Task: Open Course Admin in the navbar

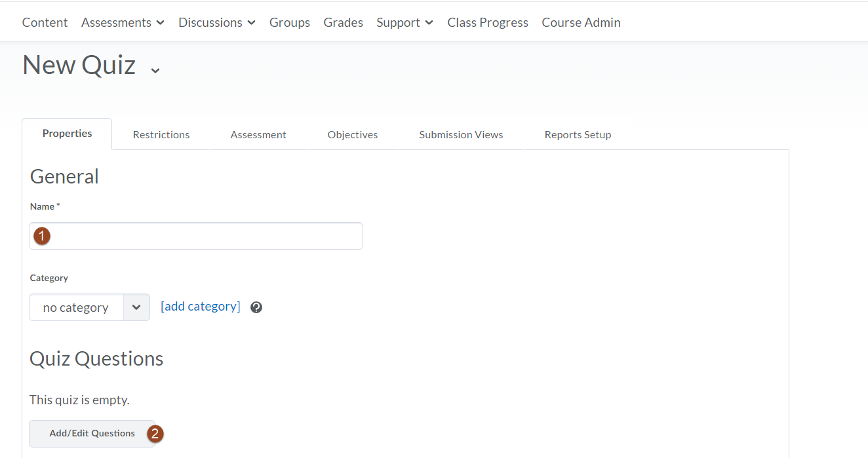Action: coord(581,22)
